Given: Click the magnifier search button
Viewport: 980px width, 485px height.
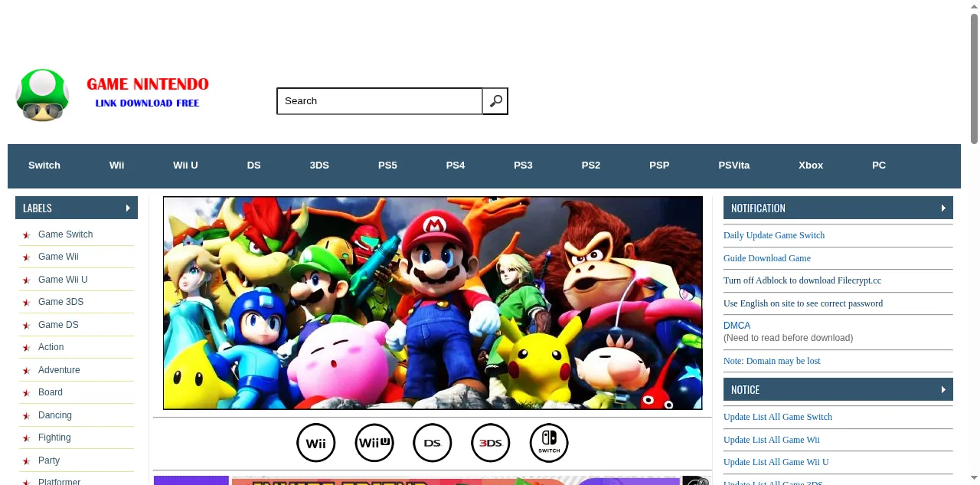Looking at the screenshot, I should (x=495, y=101).
